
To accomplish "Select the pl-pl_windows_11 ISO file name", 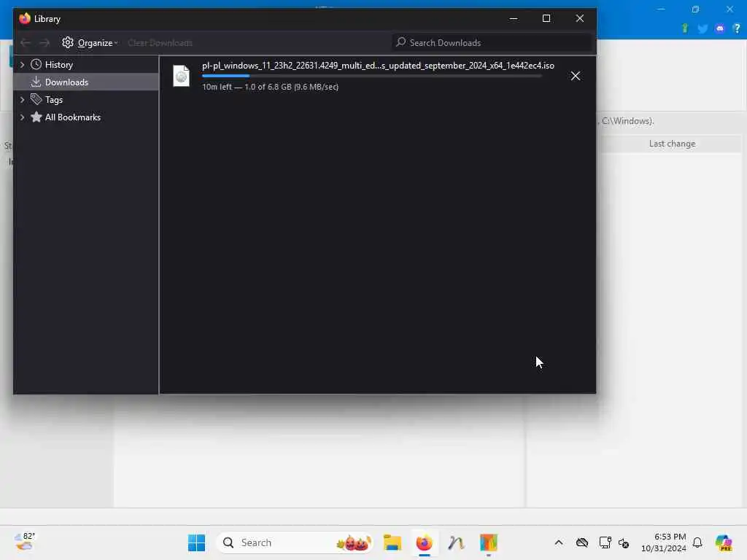I will [x=378, y=66].
